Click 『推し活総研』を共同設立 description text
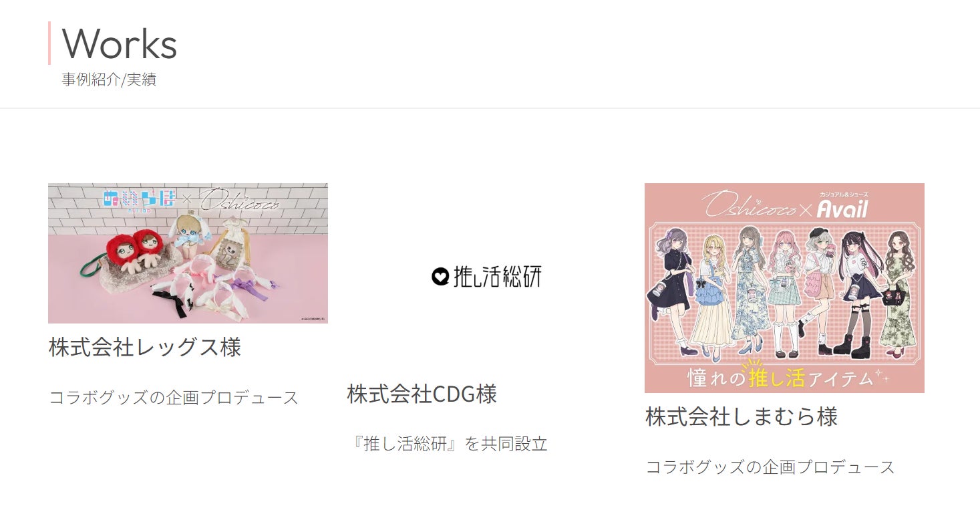This screenshot has height=510, width=980. (x=448, y=444)
